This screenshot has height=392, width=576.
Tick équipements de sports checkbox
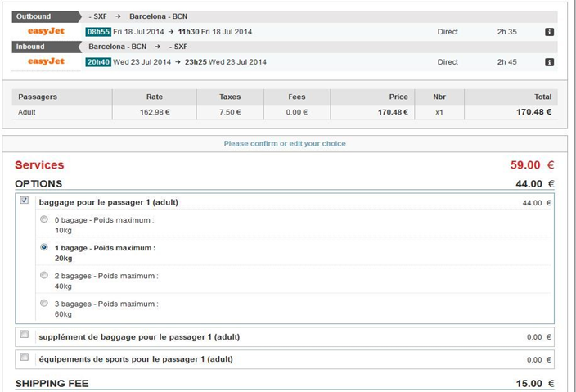pyautogui.click(x=25, y=358)
